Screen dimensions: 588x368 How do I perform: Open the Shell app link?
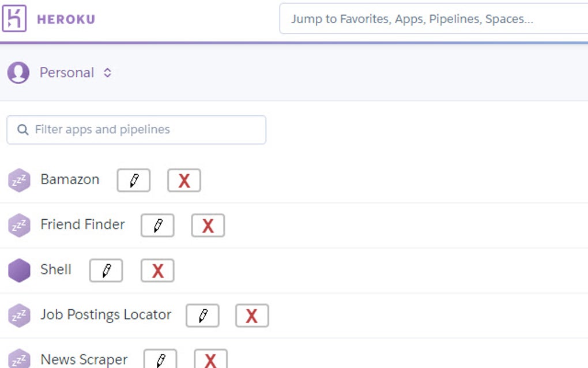pyautogui.click(x=55, y=269)
